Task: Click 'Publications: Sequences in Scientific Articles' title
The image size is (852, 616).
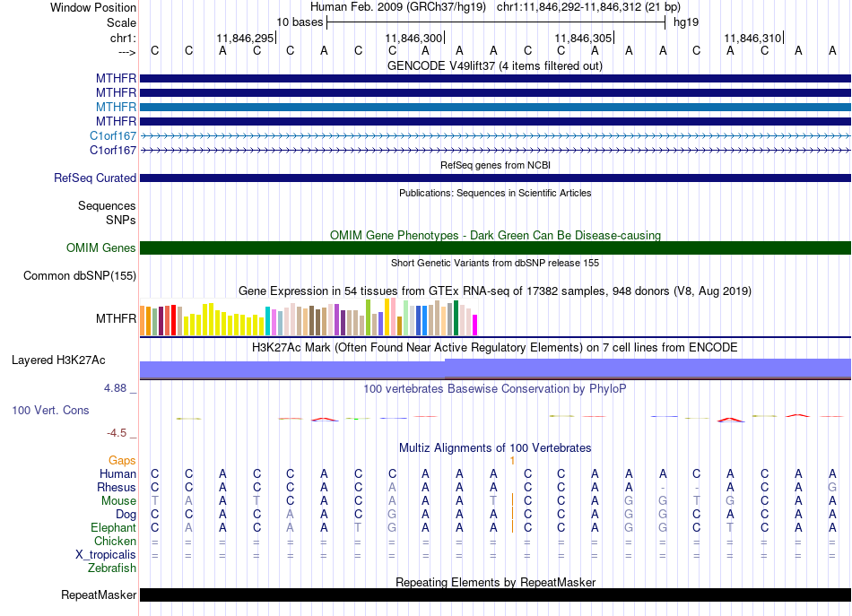Action: [495, 193]
